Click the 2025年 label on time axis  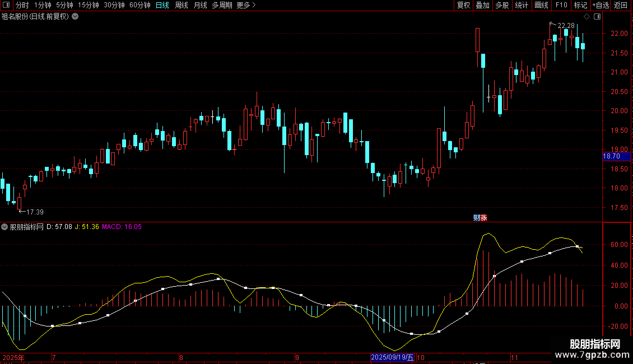(x=13, y=357)
